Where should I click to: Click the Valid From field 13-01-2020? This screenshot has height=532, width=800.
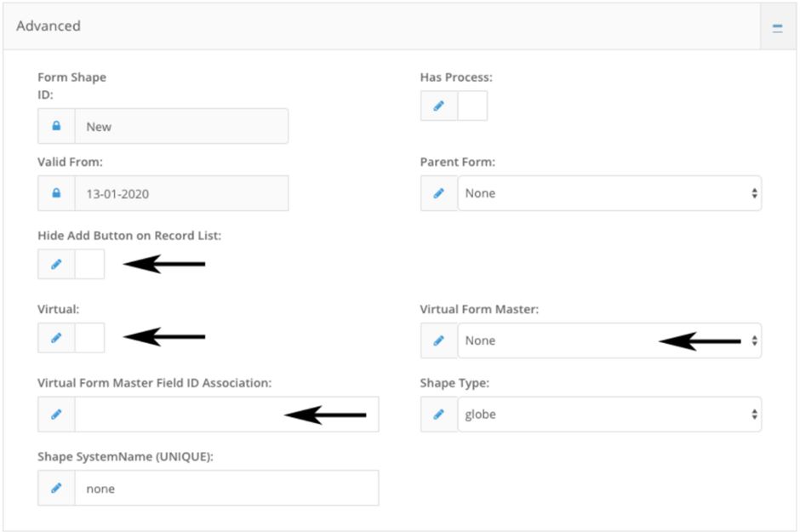click(x=181, y=193)
